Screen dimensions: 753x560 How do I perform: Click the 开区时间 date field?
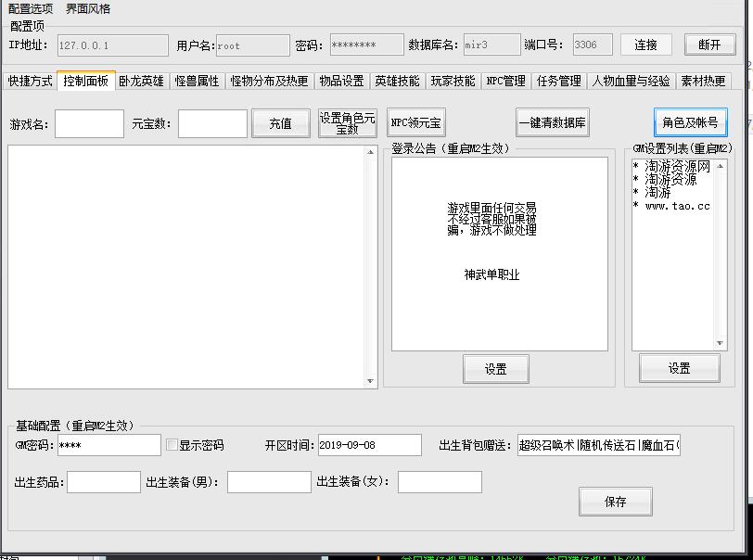[369, 445]
